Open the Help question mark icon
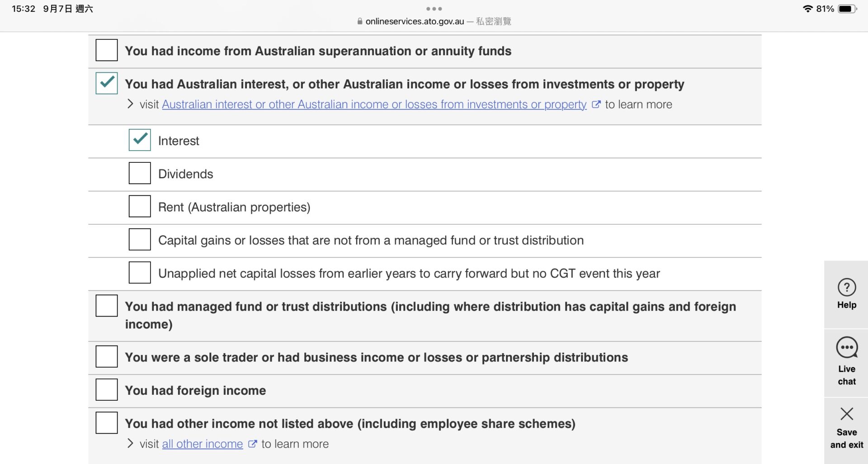This screenshot has height=464, width=868. click(x=846, y=288)
